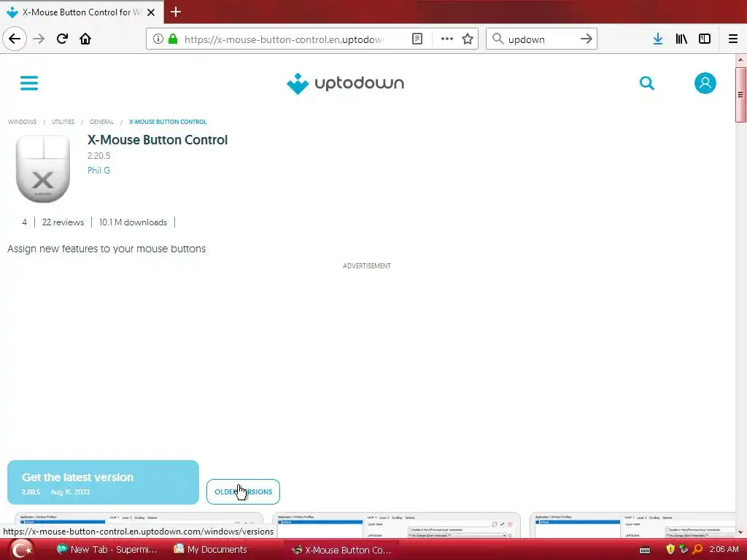Screen dimensions: 747x560
Task: Click the rating value 4
Action: [24, 222]
